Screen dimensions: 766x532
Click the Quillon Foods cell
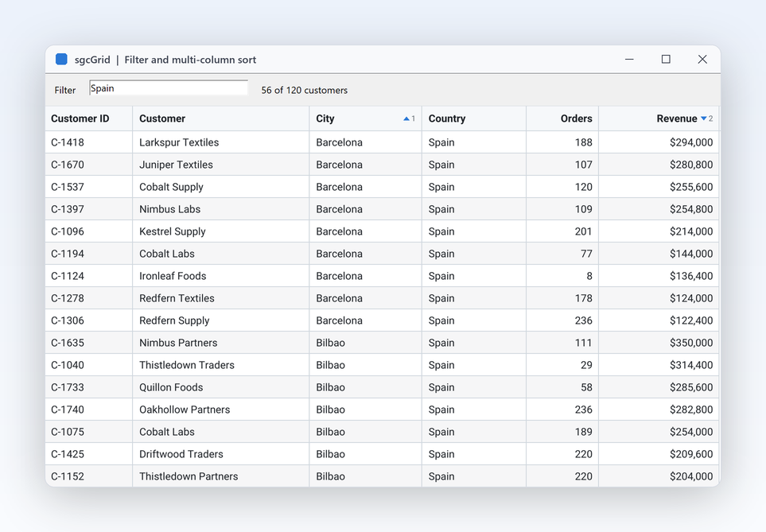point(221,387)
